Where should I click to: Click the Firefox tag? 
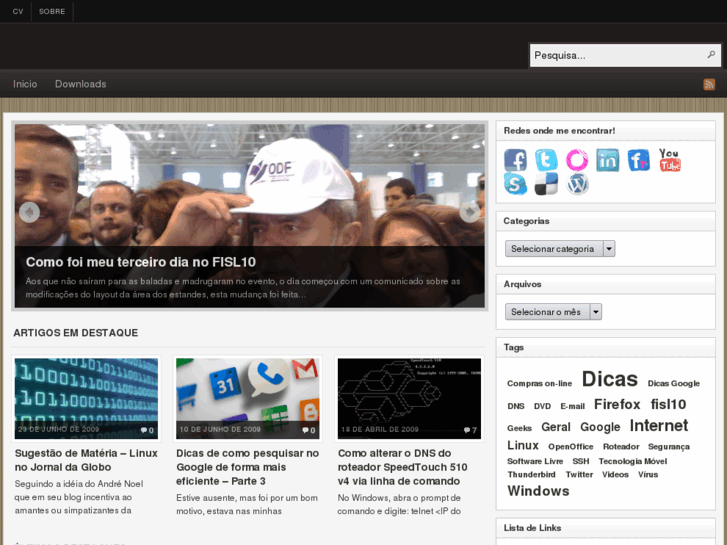(616, 405)
